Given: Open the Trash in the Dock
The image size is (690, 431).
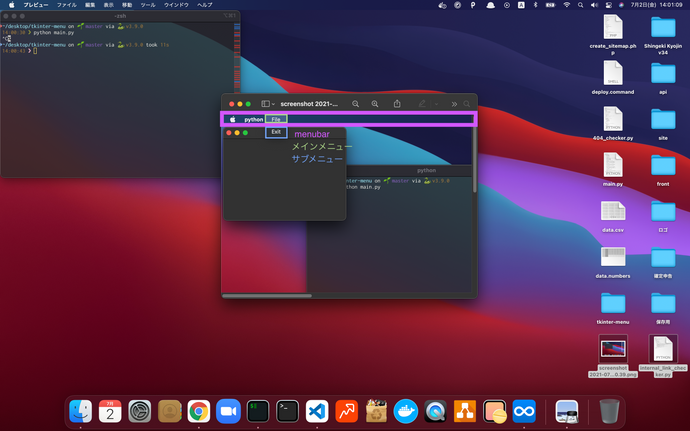Looking at the screenshot, I should coord(609,411).
